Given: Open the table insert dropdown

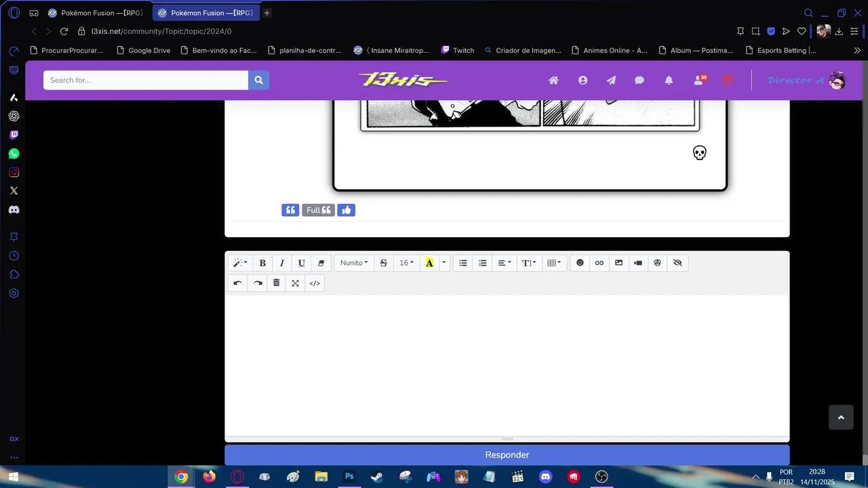Looking at the screenshot, I should coord(554,263).
